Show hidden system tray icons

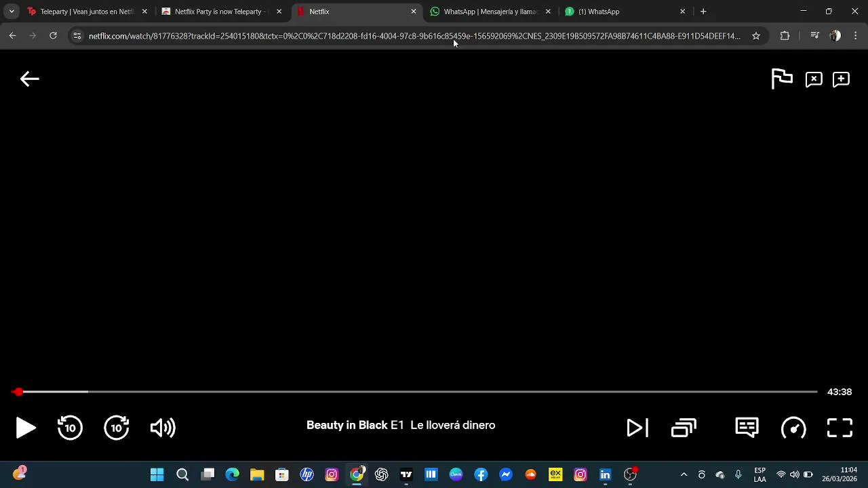point(684,474)
